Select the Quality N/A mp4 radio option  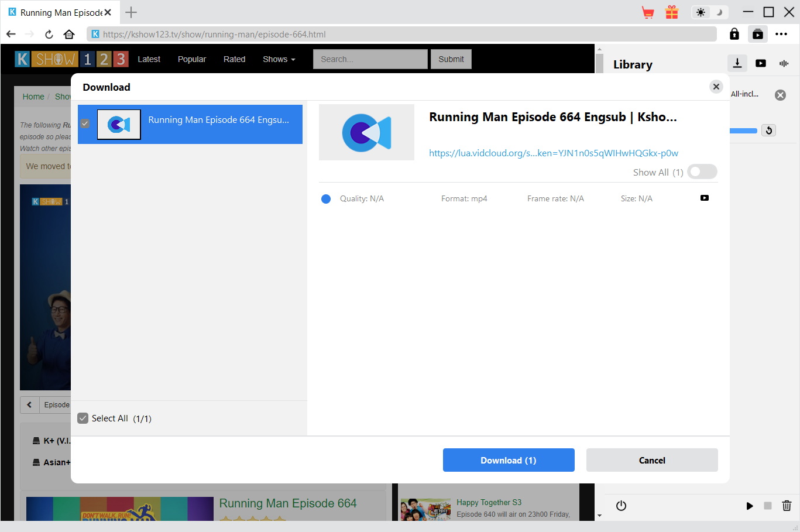pyautogui.click(x=326, y=199)
